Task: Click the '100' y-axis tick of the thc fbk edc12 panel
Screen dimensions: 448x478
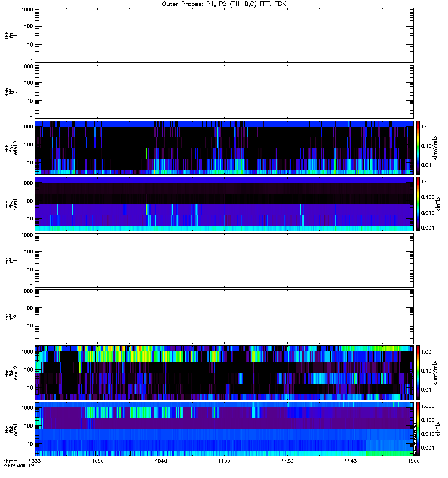Action: click(29, 369)
